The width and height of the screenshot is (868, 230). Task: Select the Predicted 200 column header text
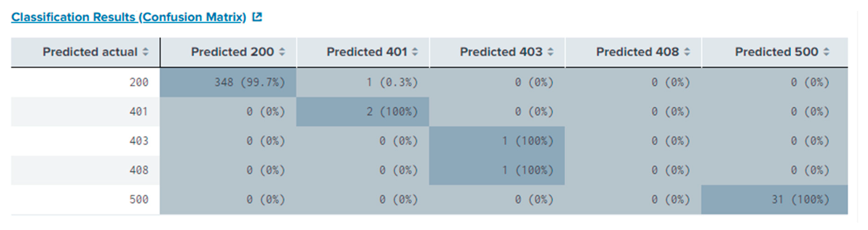click(x=232, y=52)
